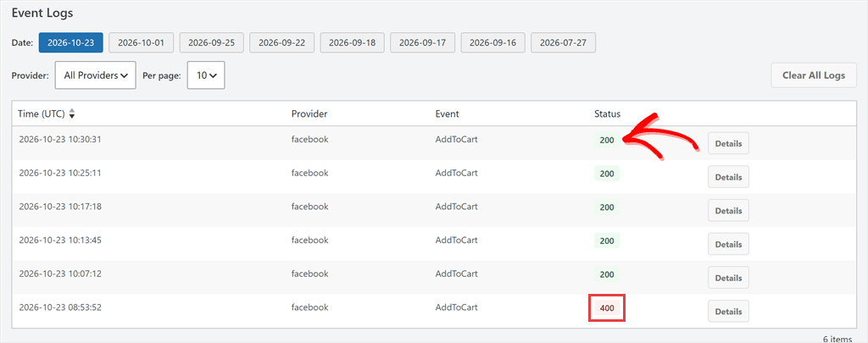Click the Clear All Logs button

point(814,75)
